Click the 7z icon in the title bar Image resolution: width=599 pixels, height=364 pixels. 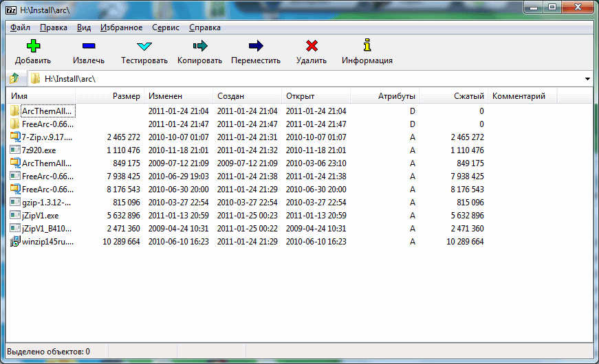click(x=11, y=10)
